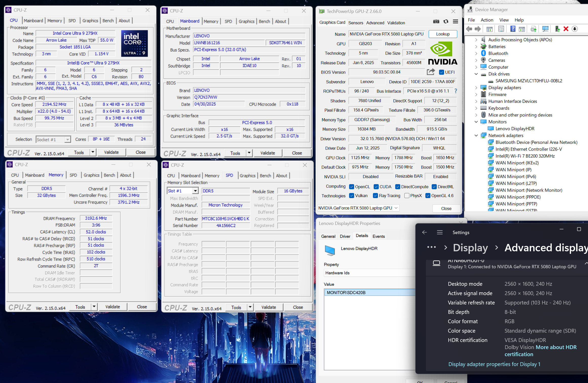Image resolution: width=588 pixels, height=383 pixels.
Task: Toggle the Show/Hide Action Pane icon
Action: point(522,29)
